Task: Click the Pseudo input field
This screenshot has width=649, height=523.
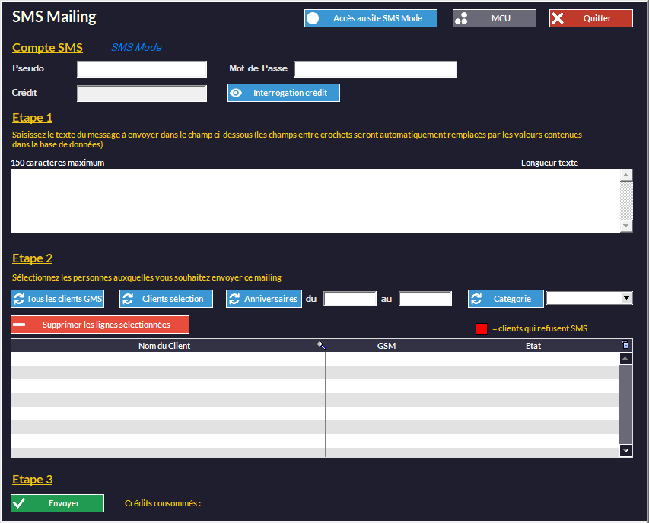Action: [x=141, y=70]
